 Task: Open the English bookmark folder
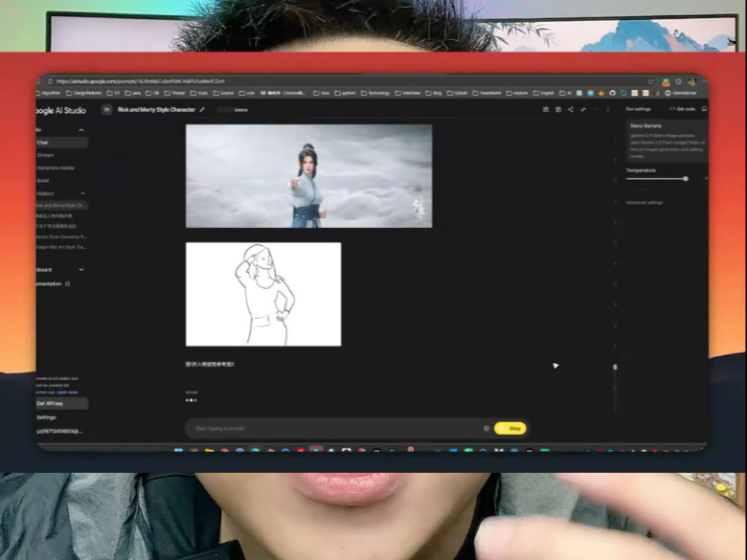tap(543, 93)
